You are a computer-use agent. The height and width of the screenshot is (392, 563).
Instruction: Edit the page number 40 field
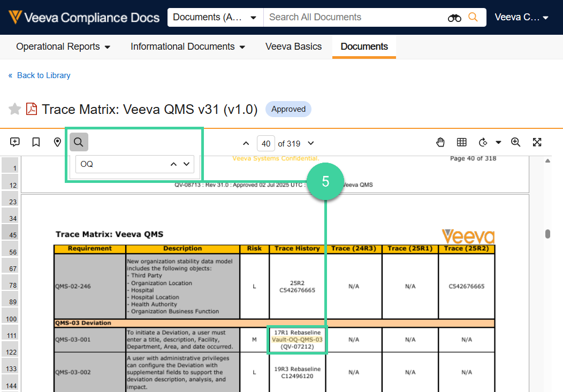click(x=266, y=143)
